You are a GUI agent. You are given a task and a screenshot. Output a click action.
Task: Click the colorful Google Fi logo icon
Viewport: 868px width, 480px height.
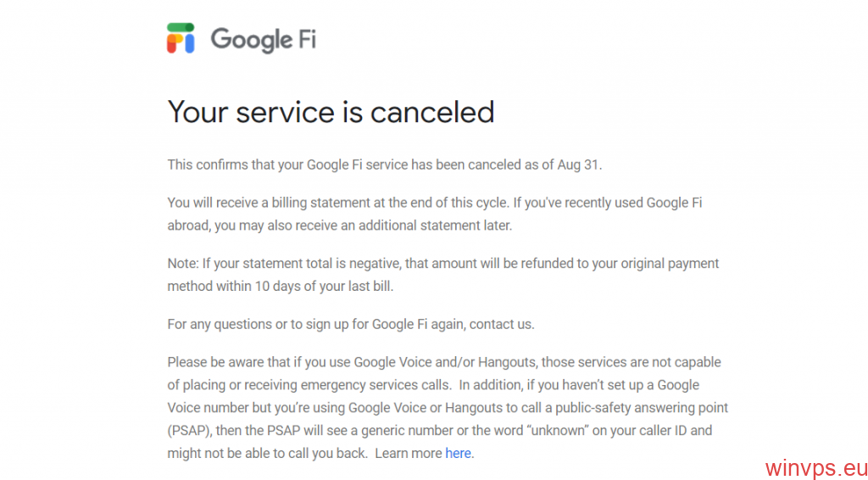[x=181, y=38]
